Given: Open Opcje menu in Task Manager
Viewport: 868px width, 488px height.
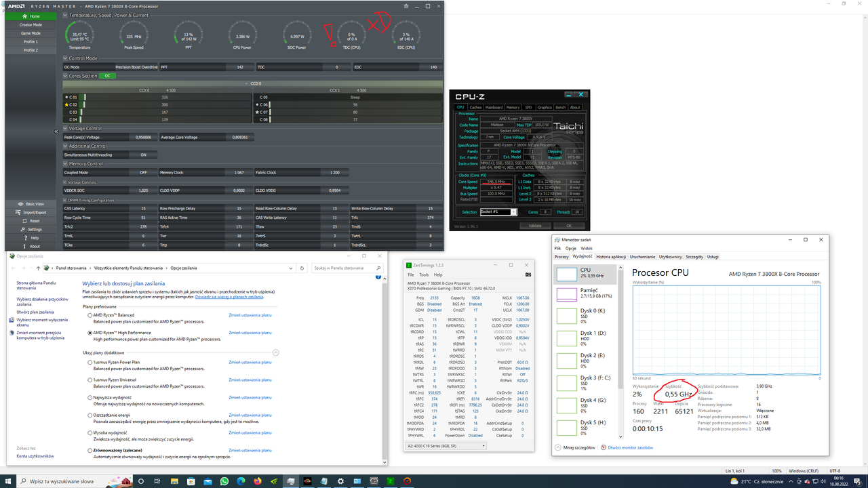Looking at the screenshot, I should pos(570,249).
